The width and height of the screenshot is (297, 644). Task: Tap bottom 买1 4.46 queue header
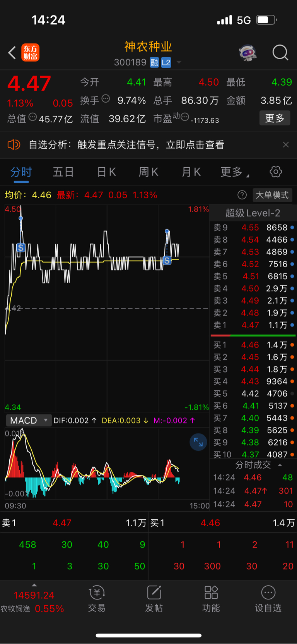[x=222, y=523]
